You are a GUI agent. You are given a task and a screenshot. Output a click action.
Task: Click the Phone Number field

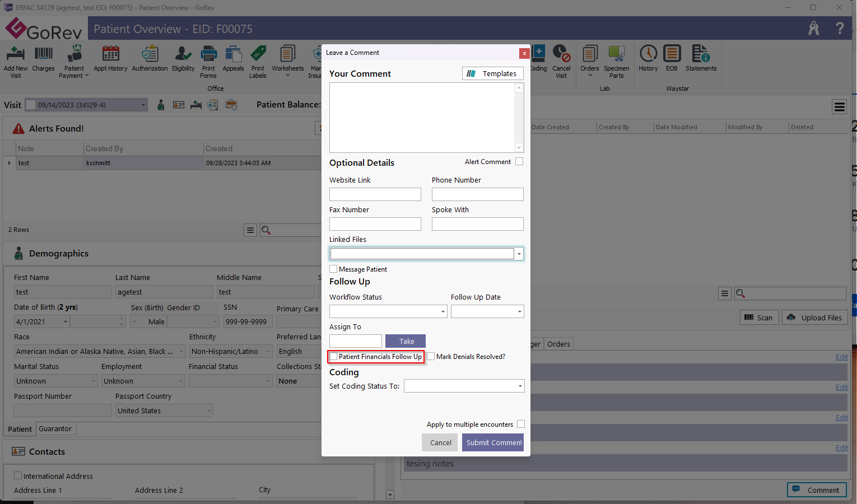[478, 194]
